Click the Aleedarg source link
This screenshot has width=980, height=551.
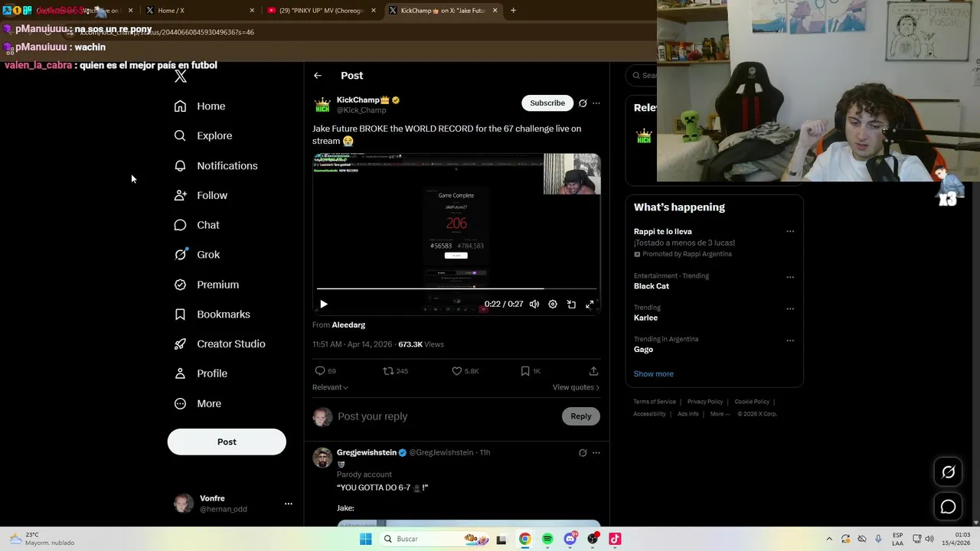pos(348,325)
